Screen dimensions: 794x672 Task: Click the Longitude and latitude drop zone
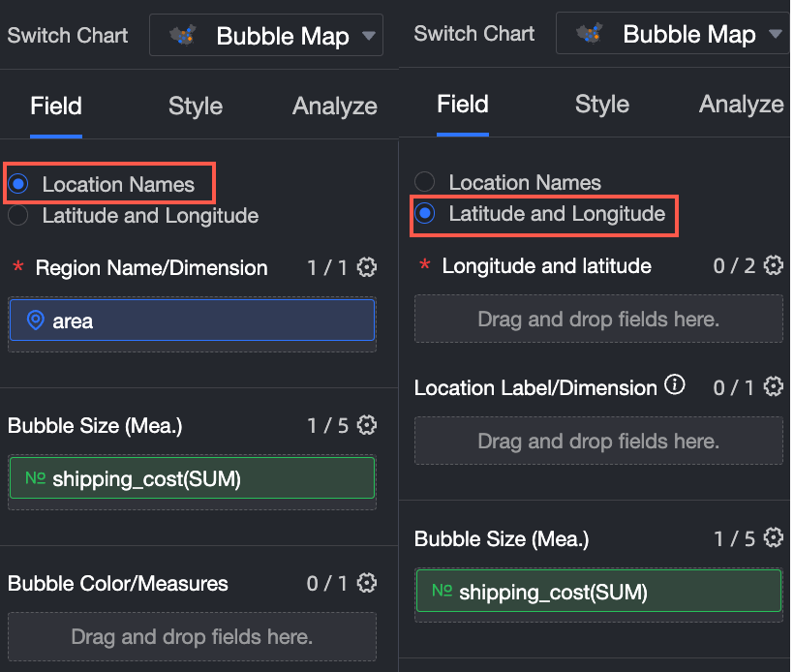pos(598,319)
